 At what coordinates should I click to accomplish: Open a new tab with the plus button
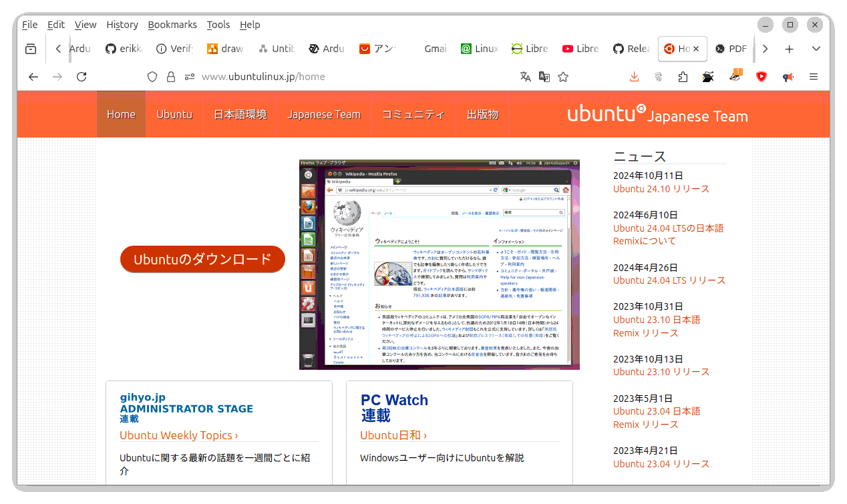(x=789, y=49)
